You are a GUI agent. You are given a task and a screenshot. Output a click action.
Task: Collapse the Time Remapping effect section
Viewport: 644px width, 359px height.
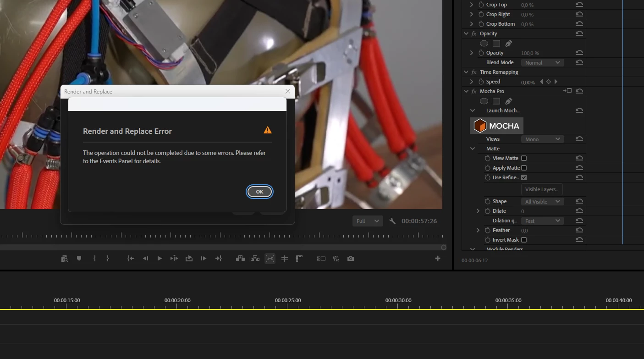[x=466, y=72]
